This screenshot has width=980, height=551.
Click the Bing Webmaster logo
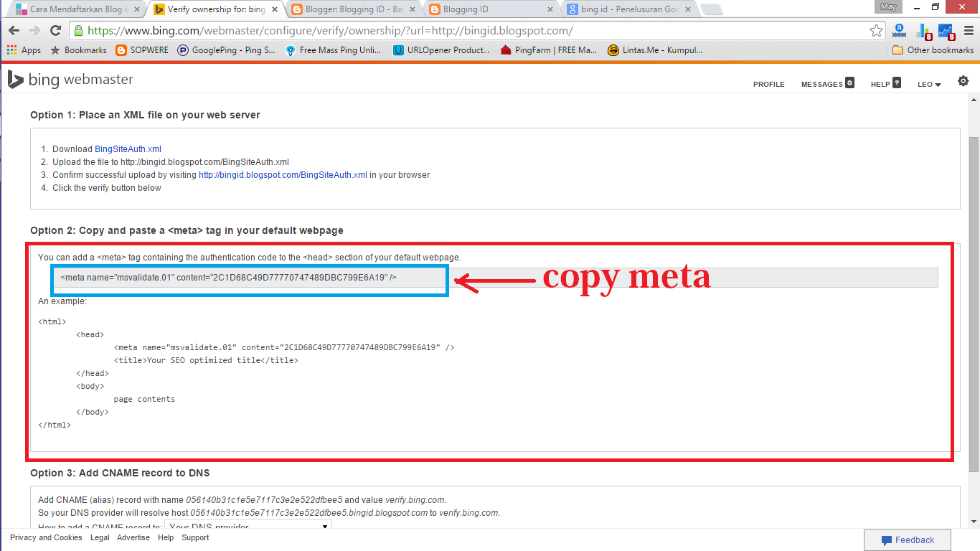coord(70,80)
